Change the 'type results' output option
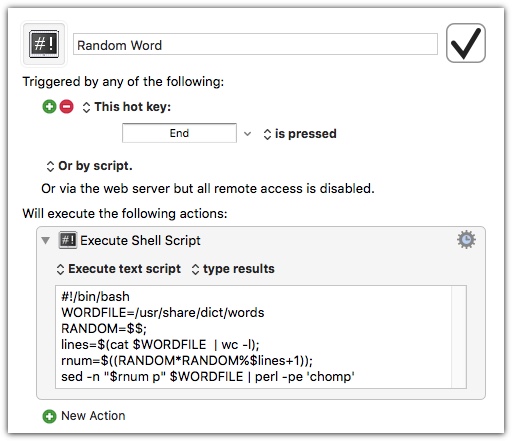Screen dimensions: 512x441 pyautogui.click(x=233, y=269)
